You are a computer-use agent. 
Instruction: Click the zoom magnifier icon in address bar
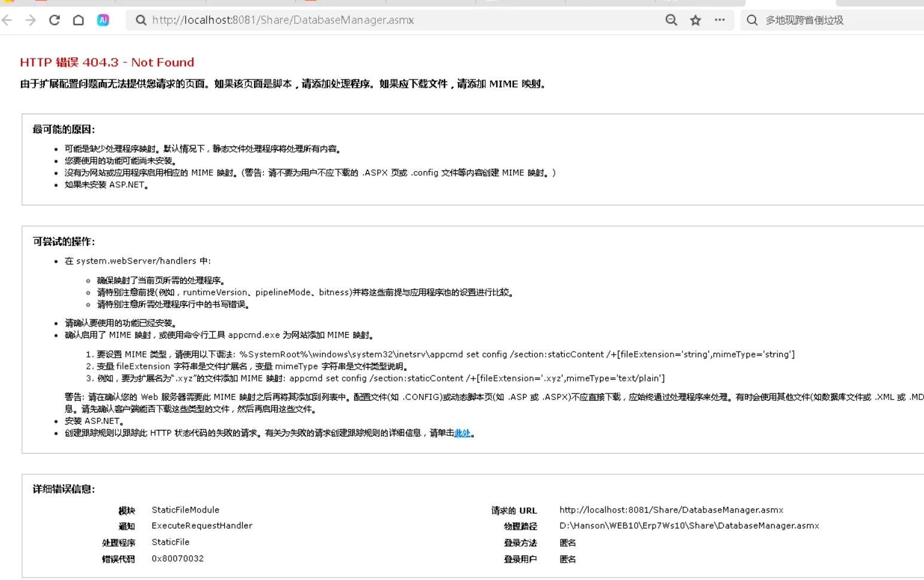tap(671, 20)
